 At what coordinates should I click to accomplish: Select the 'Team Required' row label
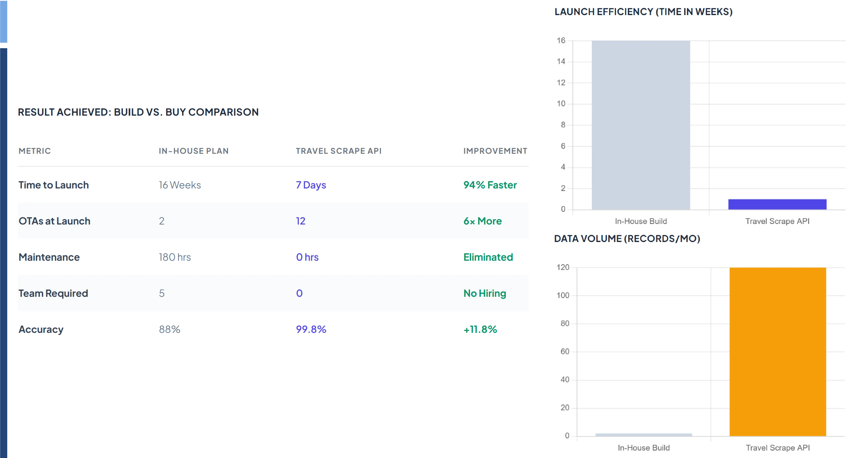[x=53, y=293]
